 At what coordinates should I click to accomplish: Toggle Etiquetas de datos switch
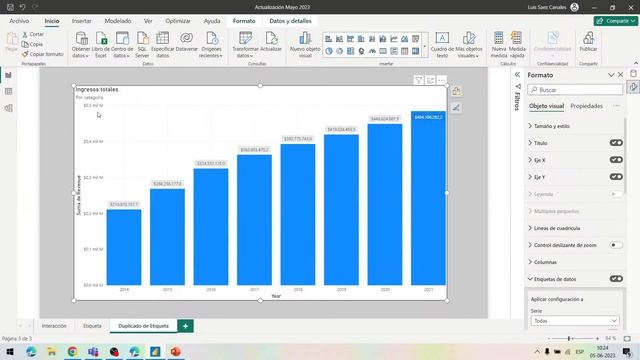click(x=616, y=279)
